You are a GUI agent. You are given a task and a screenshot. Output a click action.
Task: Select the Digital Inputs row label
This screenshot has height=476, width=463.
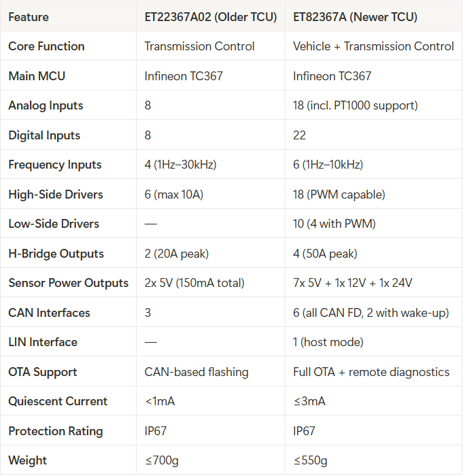pyautogui.click(x=44, y=135)
